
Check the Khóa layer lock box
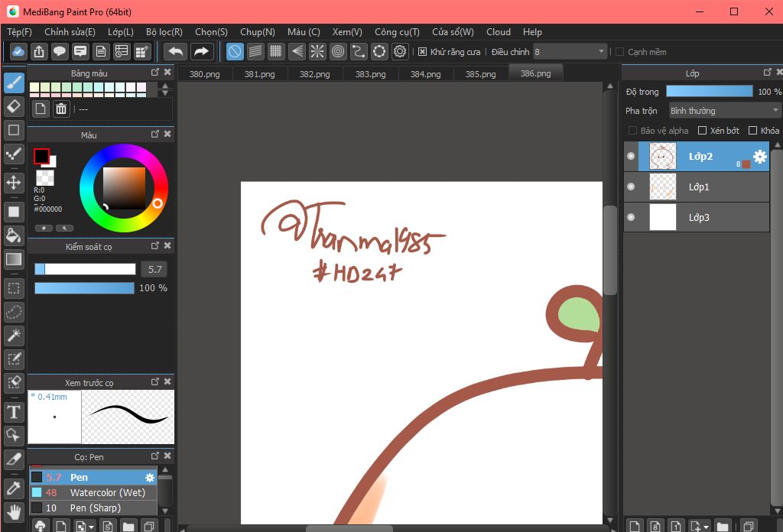(x=752, y=130)
